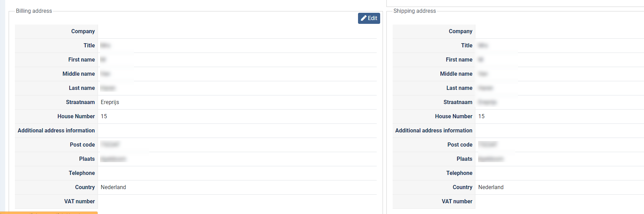Viewport: 644px width, 214px height.
Task: Click the shipping House Number value 15
Action: pyautogui.click(x=481, y=117)
